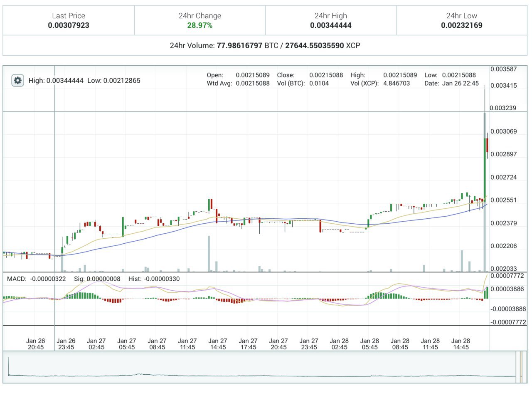The width and height of the screenshot is (532, 393).
Task: Click the 0.002551 price axis label
Action: pos(503,200)
